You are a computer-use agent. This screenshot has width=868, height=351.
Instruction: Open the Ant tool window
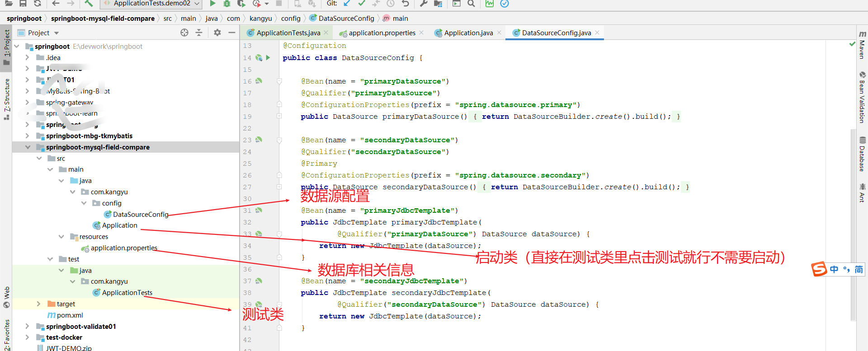[862, 192]
